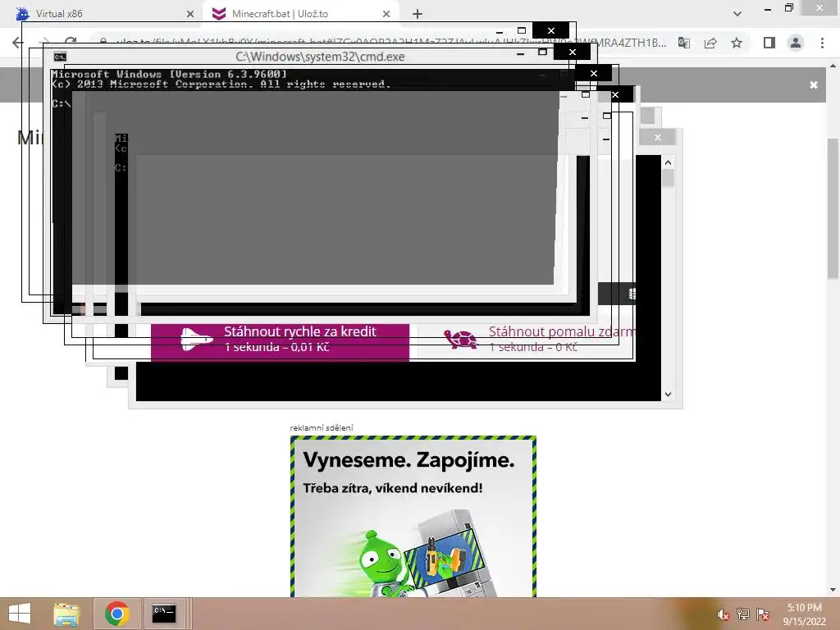Screen dimensions: 840x630
Task: Open the Chrome three-dot menu
Action: [x=822, y=43]
